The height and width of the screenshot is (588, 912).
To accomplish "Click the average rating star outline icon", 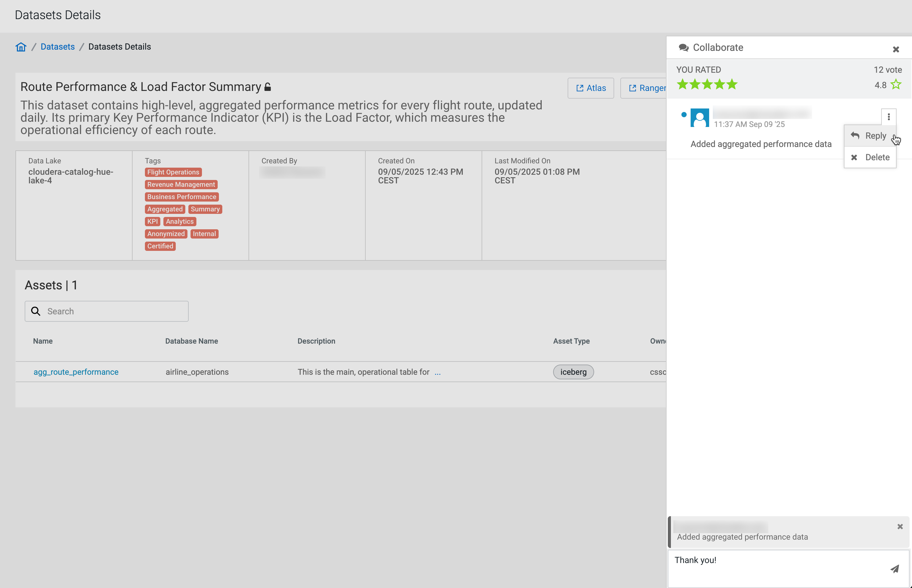I will pos(896,84).
